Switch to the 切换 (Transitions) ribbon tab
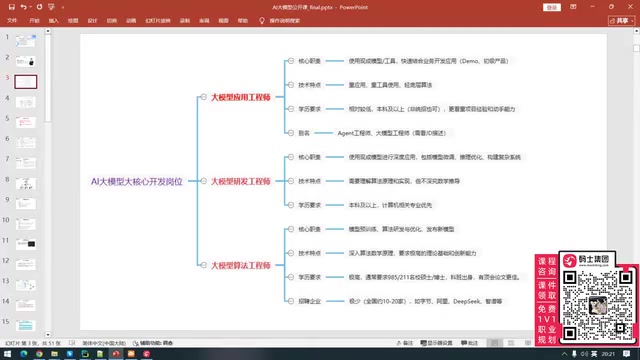This screenshot has width=640, height=360. [x=111, y=20]
